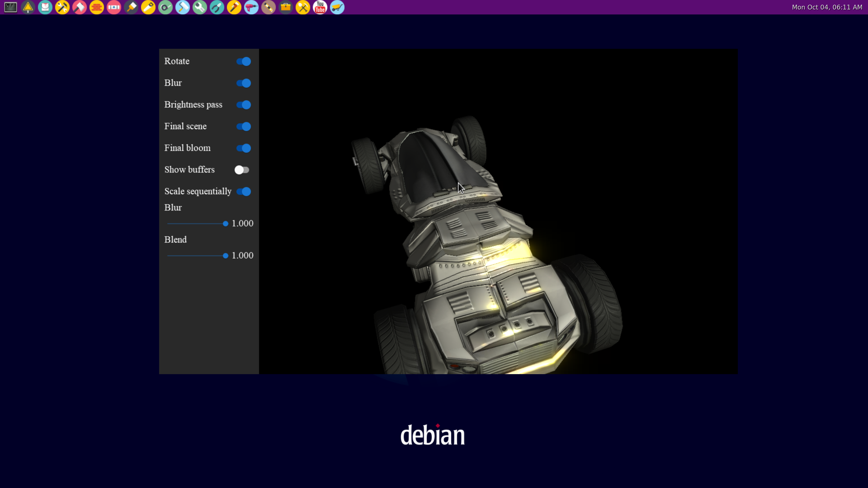Image resolution: width=868 pixels, height=488 pixels.
Task: Click the tape measure icon
Action: pos(165,7)
